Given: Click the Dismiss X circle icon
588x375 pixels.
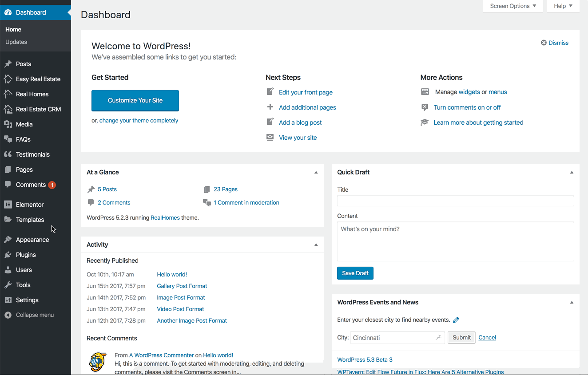Looking at the screenshot, I should coord(544,43).
